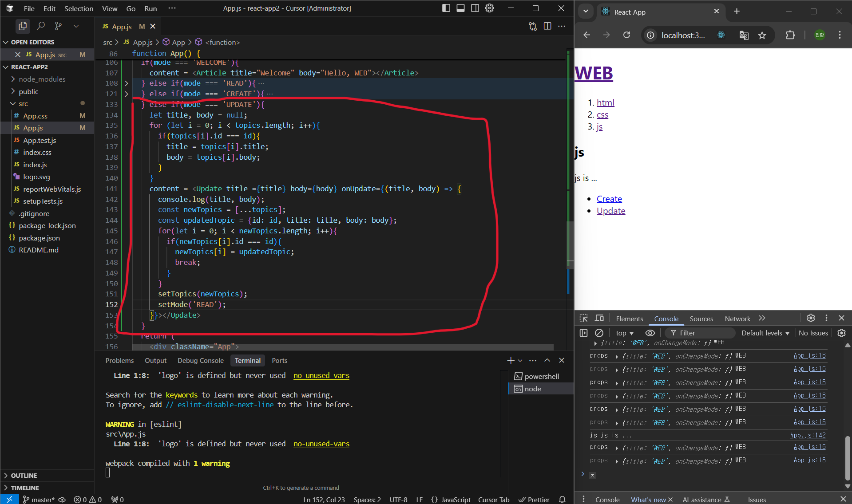Open the Source Control view icon
852x504 pixels.
58,26
